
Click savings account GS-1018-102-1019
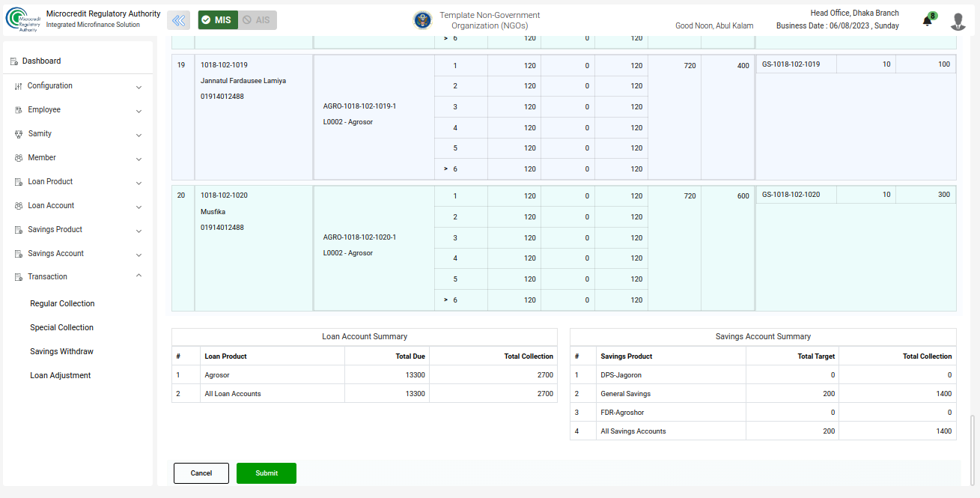791,64
